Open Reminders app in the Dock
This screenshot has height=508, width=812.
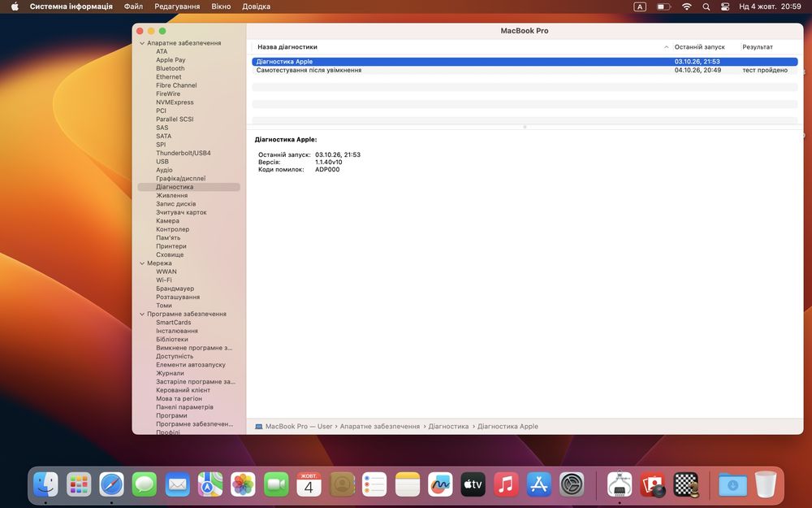pyautogui.click(x=374, y=484)
